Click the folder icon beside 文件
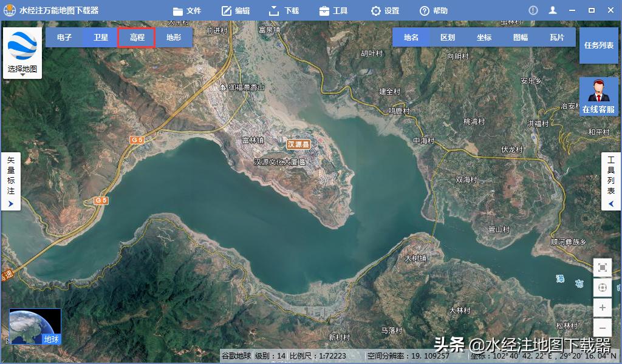622x364 pixels. click(178, 11)
